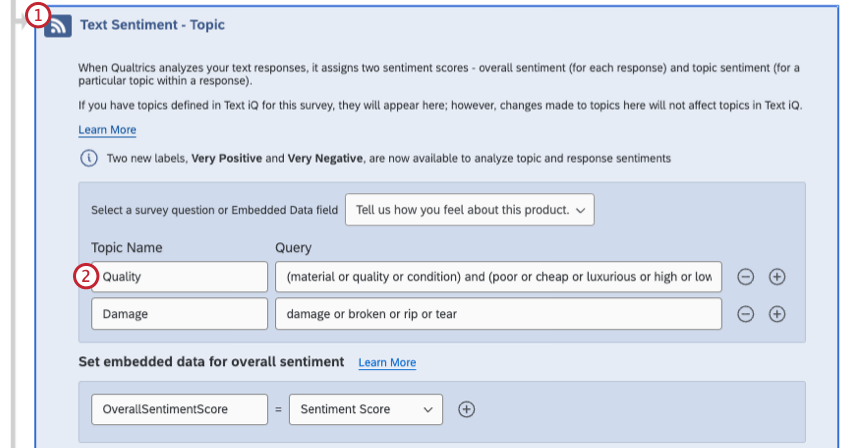Remove the Quality topic row
The width and height of the screenshot is (850, 448).
pos(746,277)
